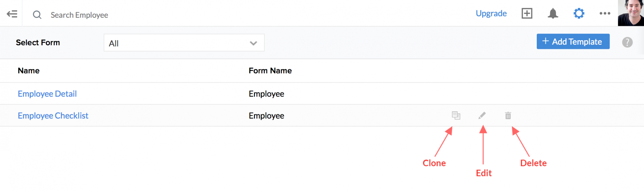
Task: Click the help question mark icon
Action: (627, 42)
